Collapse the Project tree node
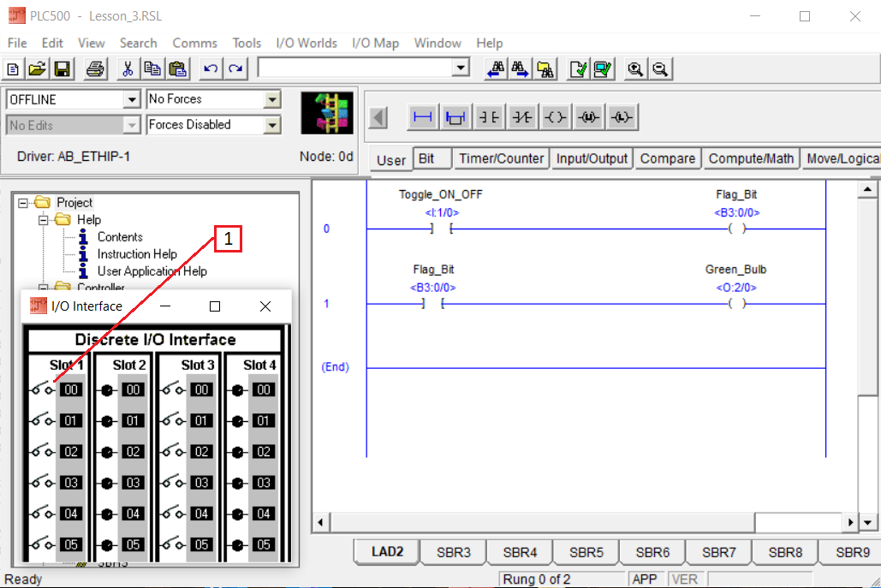 tap(23, 203)
